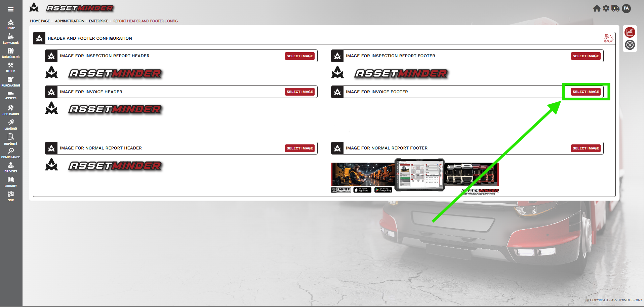Image resolution: width=644 pixels, height=307 pixels.
Task: Go to Customers in the sidebar
Action: coord(11,53)
